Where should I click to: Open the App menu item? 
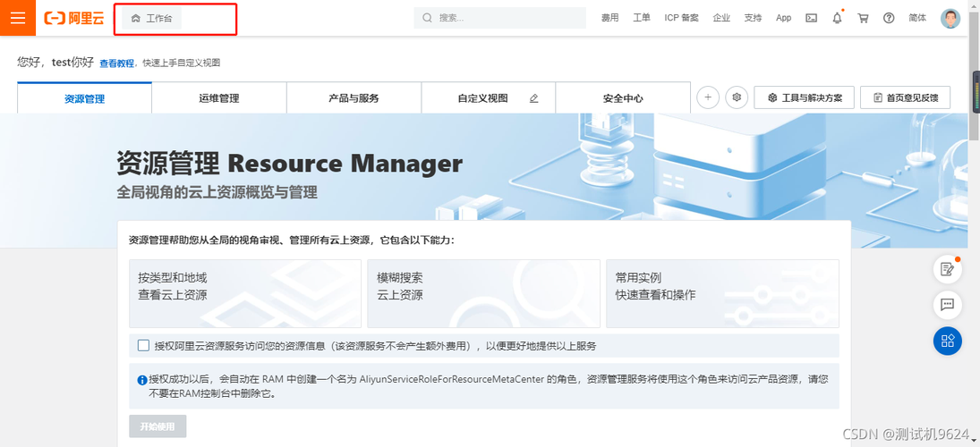pos(783,18)
